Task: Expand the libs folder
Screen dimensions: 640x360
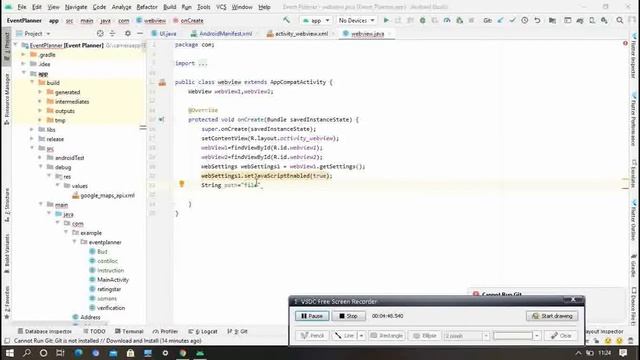Action: click(32, 129)
